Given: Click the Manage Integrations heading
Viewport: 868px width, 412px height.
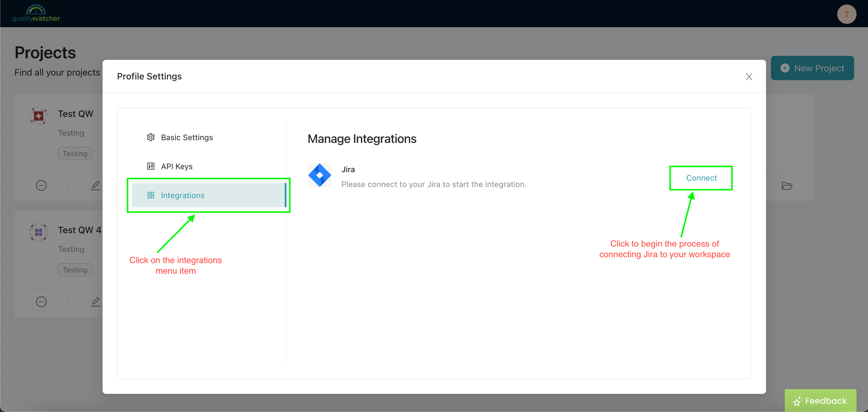Looking at the screenshot, I should click(x=362, y=139).
